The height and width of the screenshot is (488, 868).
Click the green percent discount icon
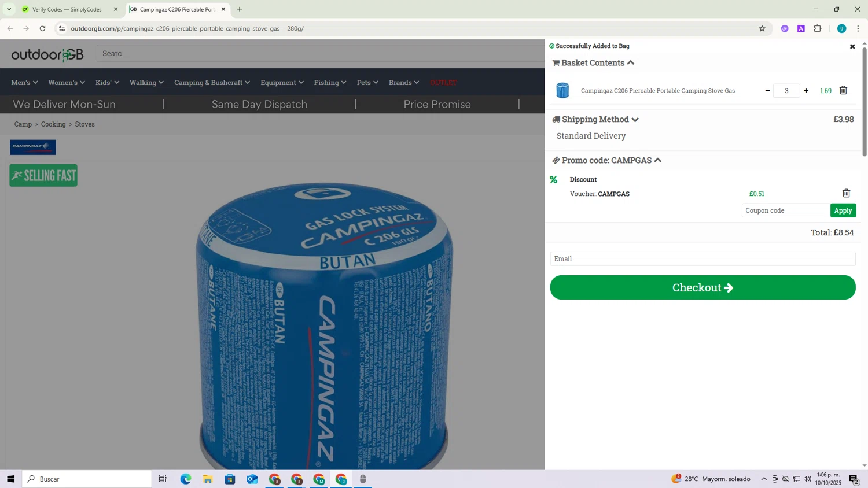click(553, 180)
